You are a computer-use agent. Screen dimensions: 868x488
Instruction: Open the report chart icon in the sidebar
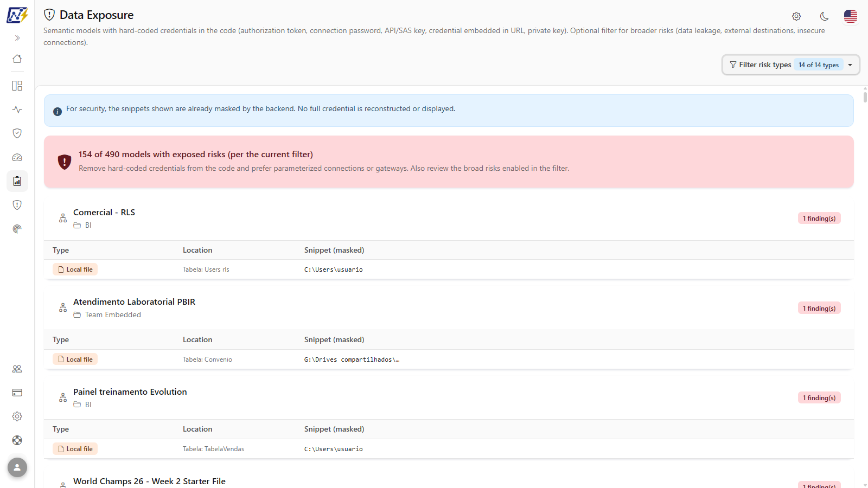(x=17, y=181)
